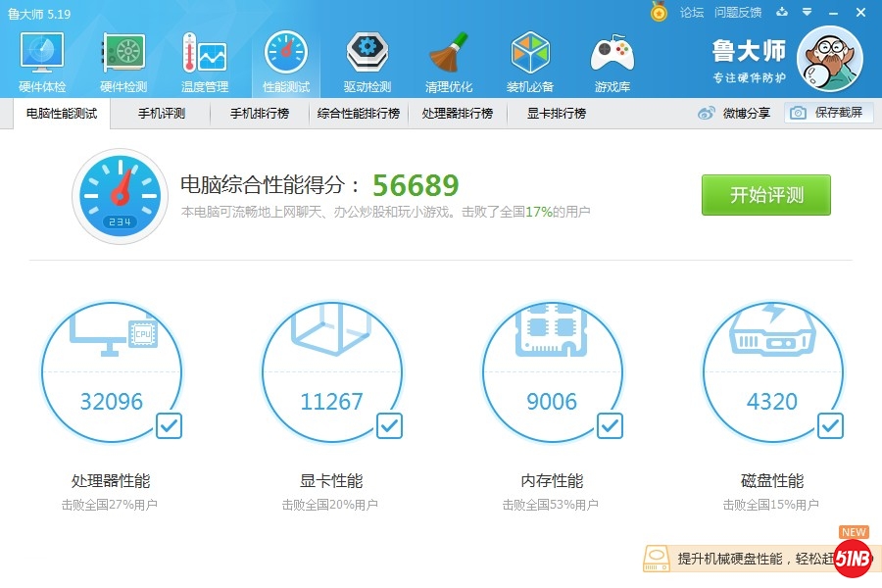
Task: Open the main menu dropdown arrow in title bar
Action: pyautogui.click(x=806, y=13)
